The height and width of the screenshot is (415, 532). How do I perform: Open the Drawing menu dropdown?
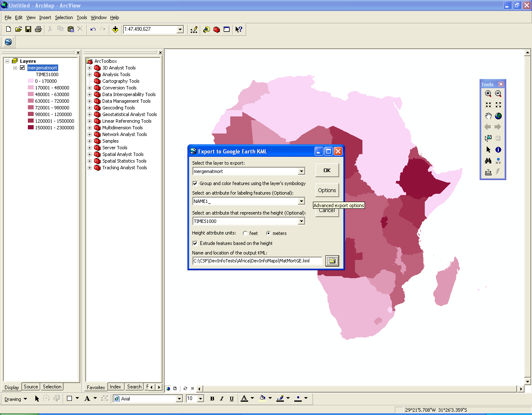(x=16, y=399)
